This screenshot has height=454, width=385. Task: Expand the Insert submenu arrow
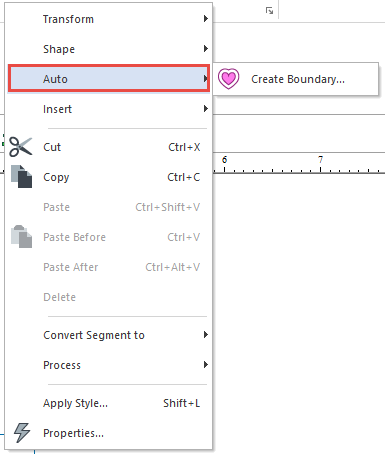coord(206,109)
